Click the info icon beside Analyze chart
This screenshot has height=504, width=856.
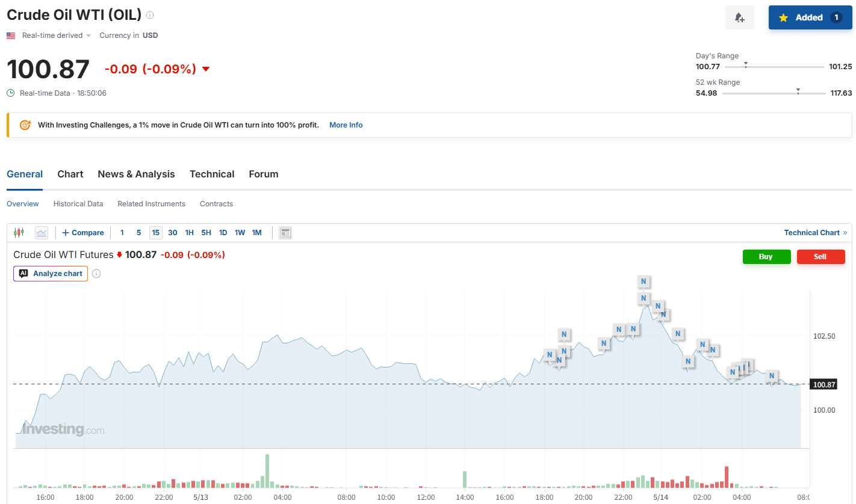click(96, 274)
